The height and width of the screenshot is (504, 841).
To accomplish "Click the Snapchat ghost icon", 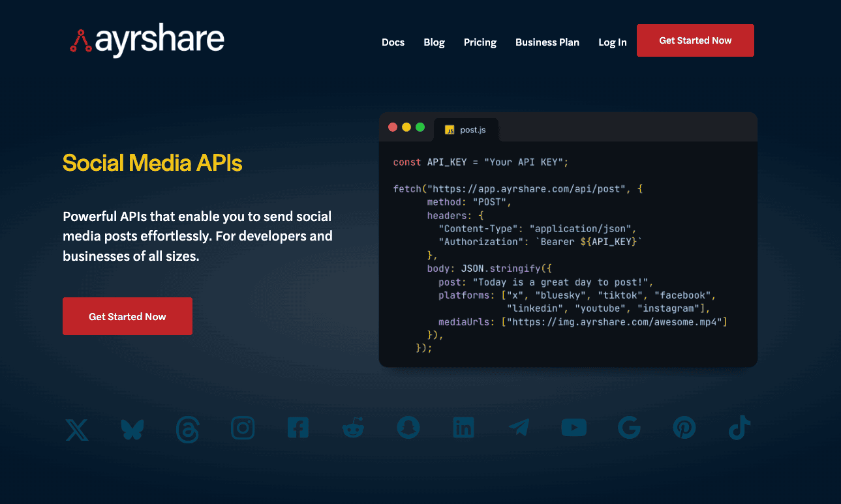I will tap(408, 428).
